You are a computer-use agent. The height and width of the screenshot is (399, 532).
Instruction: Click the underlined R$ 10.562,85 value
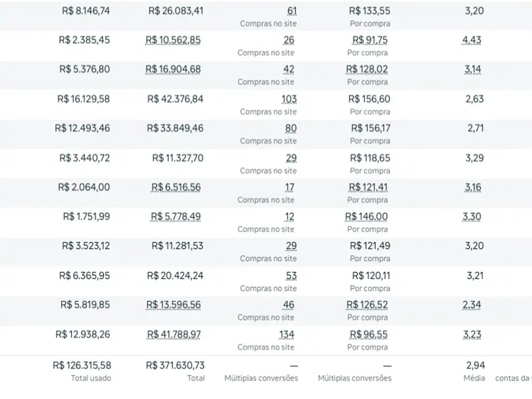(173, 40)
